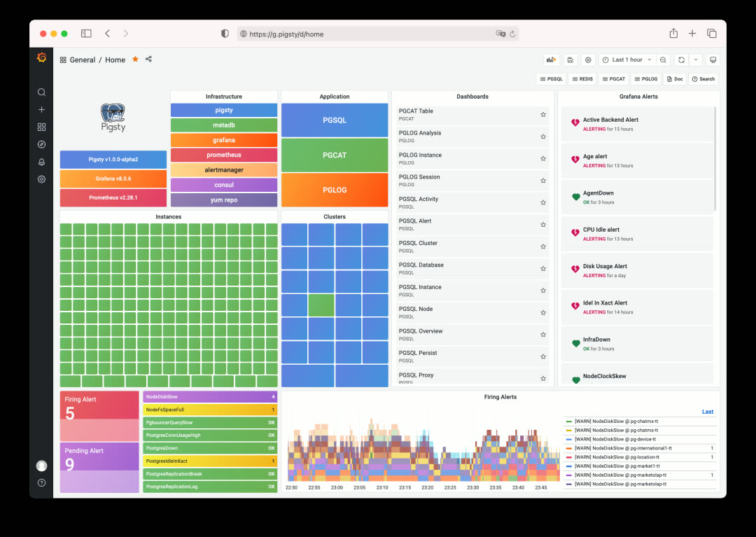
Task: Click the Doc button in top bar
Action: tap(675, 78)
